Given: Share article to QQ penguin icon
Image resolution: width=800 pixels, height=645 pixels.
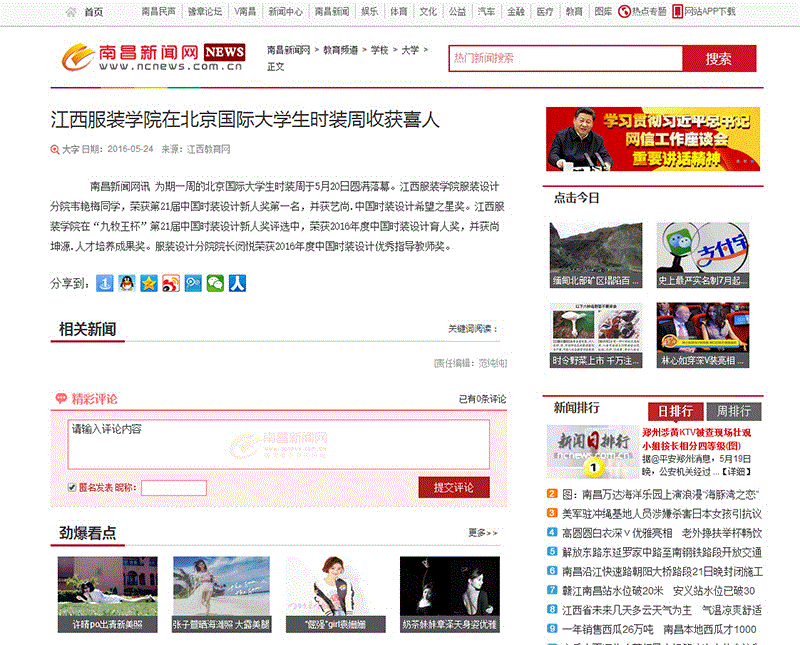Looking at the screenshot, I should coord(127,284).
